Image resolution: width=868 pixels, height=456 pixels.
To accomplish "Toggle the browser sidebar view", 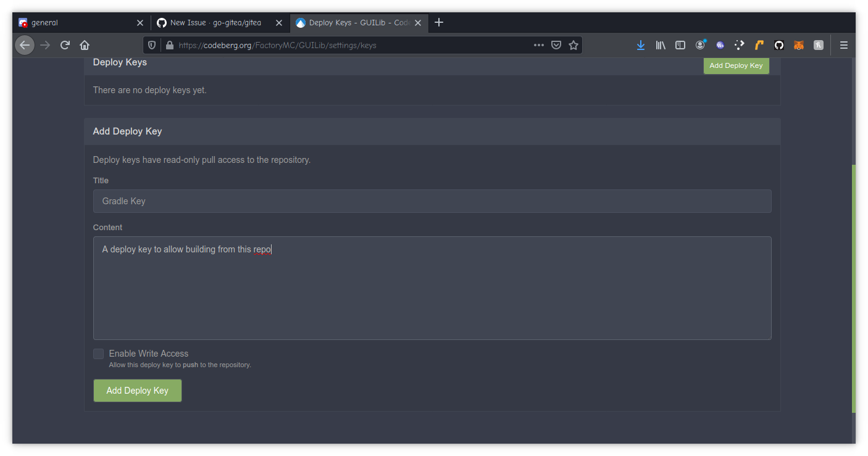I will click(x=680, y=44).
